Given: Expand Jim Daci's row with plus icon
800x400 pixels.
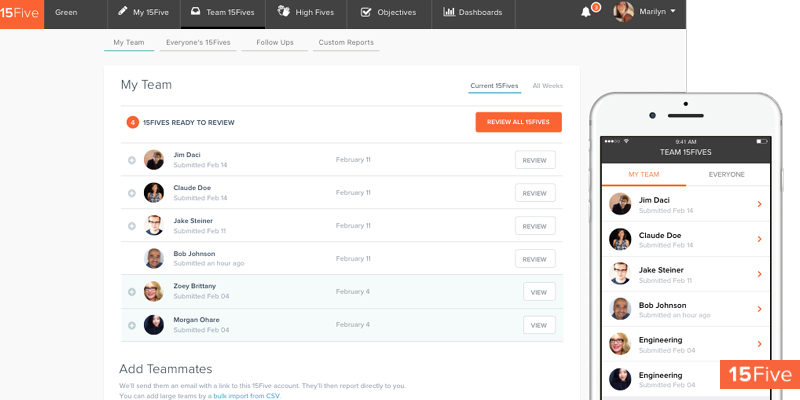Looking at the screenshot, I should [131, 160].
